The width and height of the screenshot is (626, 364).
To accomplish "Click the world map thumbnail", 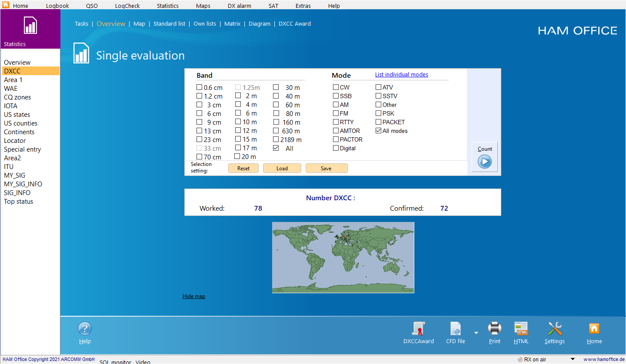I will coord(343,258).
